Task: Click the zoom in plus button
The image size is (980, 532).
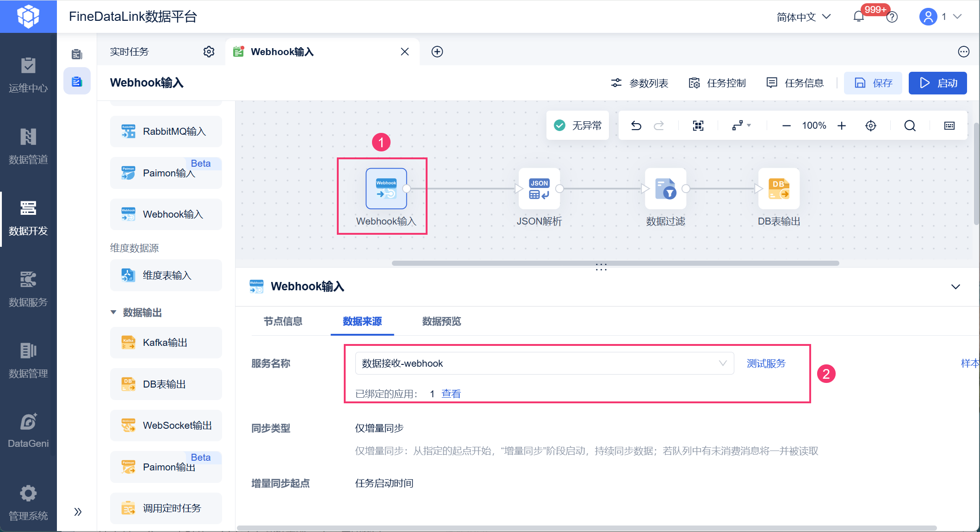Action: [842, 125]
